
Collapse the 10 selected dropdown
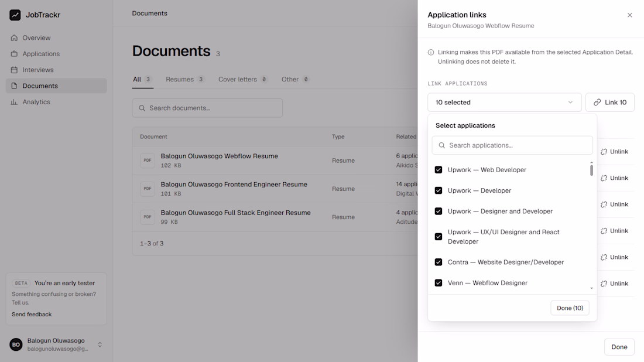(504, 103)
